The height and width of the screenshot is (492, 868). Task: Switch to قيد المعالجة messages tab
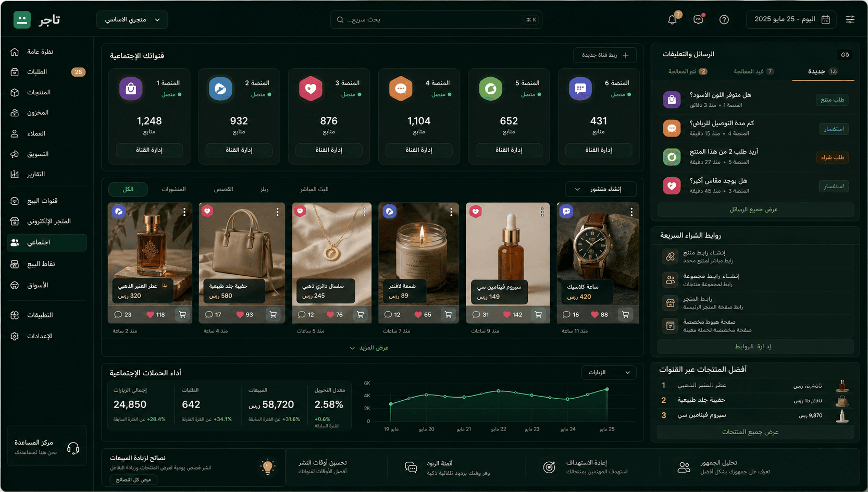[x=753, y=71]
